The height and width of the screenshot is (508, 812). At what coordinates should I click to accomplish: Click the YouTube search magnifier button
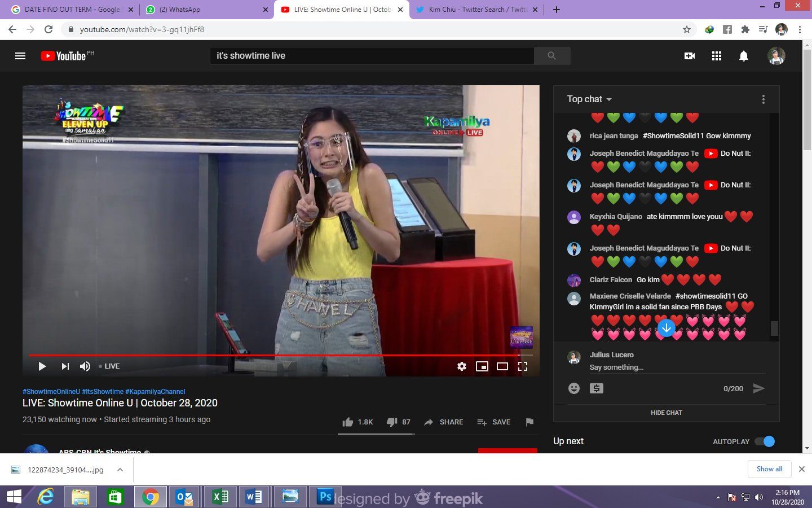point(552,56)
